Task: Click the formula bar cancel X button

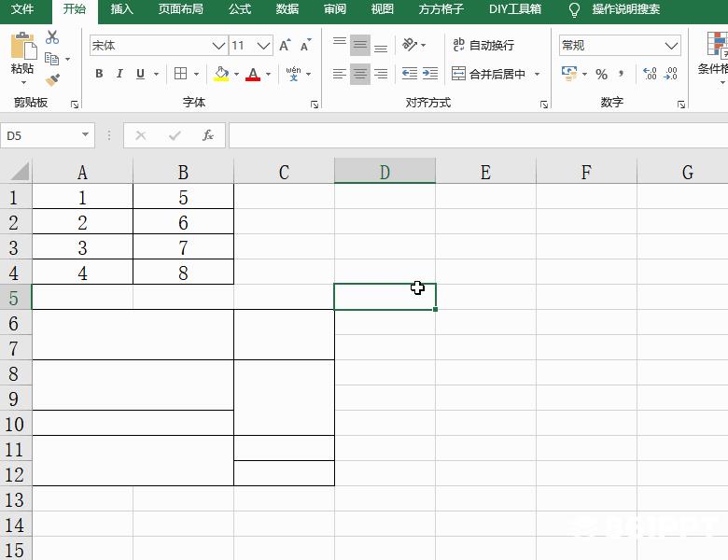Action: (141, 135)
